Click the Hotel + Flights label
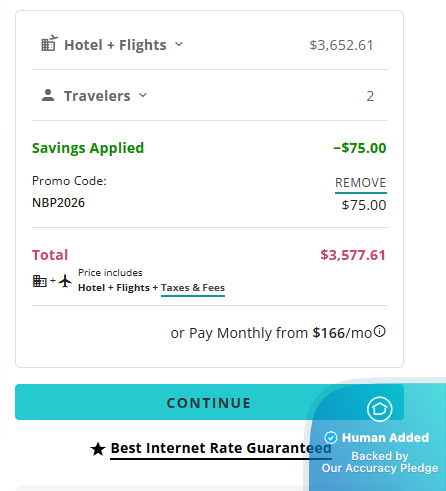Viewport: 446px width, 491px height. point(115,45)
